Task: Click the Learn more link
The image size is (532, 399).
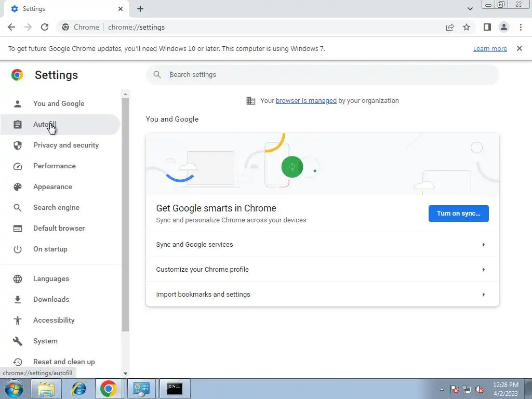Action: click(x=490, y=48)
